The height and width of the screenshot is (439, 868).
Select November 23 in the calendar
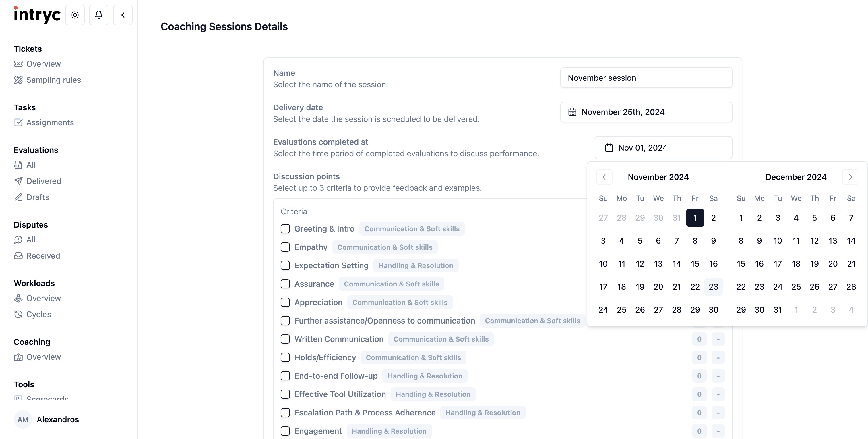pyautogui.click(x=713, y=287)
